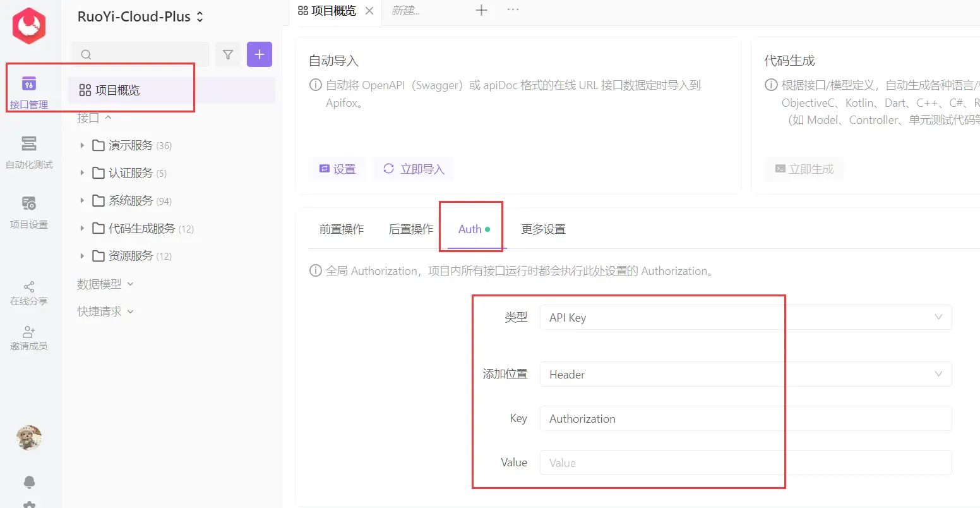Add a new tab with plus icon

(481, 10)
